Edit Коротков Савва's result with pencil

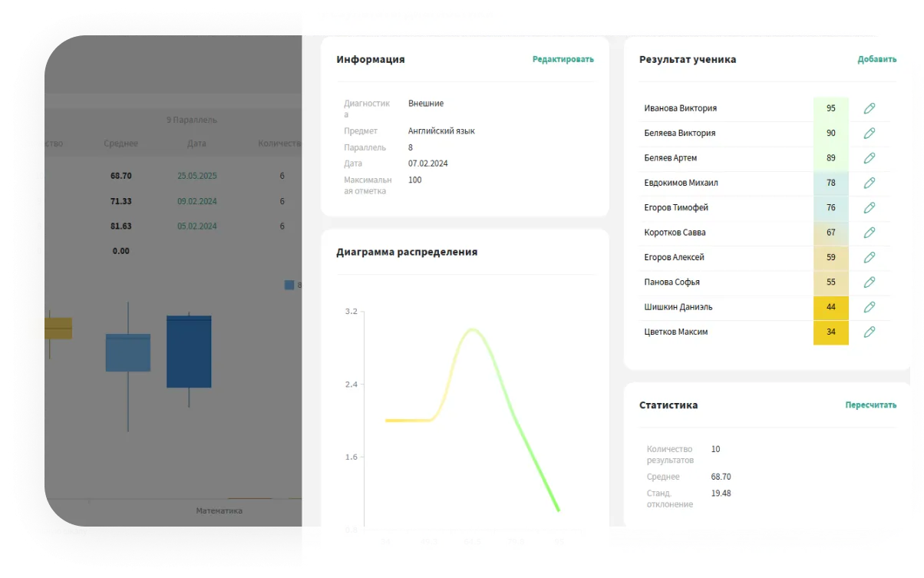[x=869, y=233]
